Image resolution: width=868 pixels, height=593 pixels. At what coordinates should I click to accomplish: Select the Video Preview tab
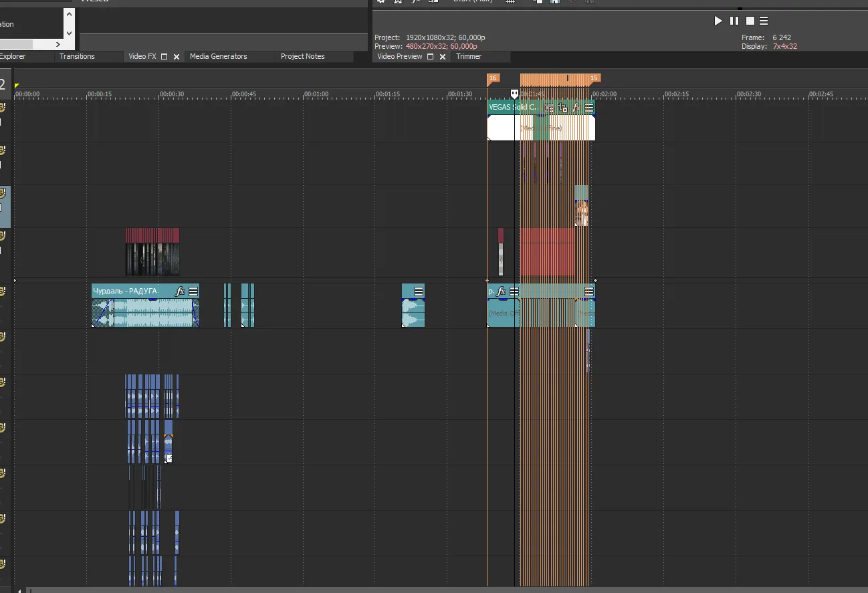(x=400, y=56)
